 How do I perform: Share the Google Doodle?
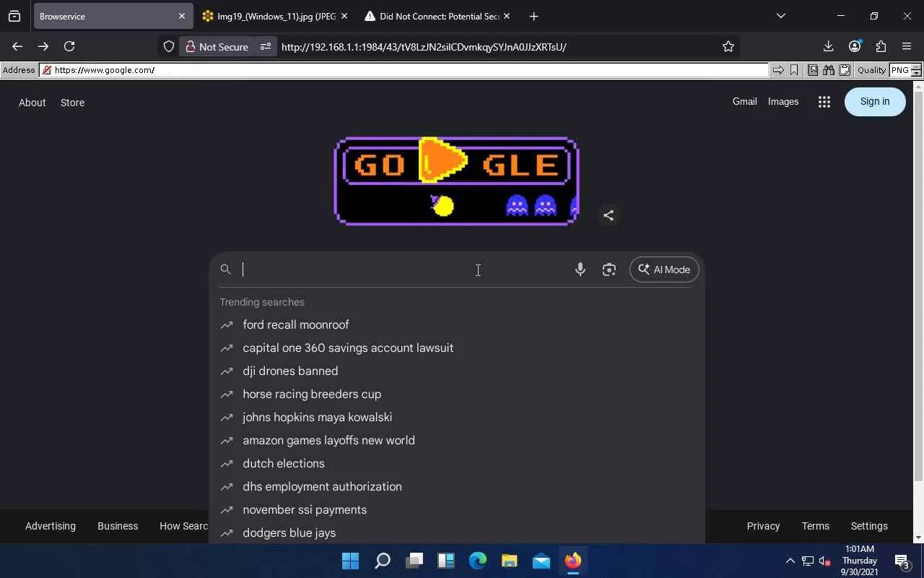click(609, 215)
